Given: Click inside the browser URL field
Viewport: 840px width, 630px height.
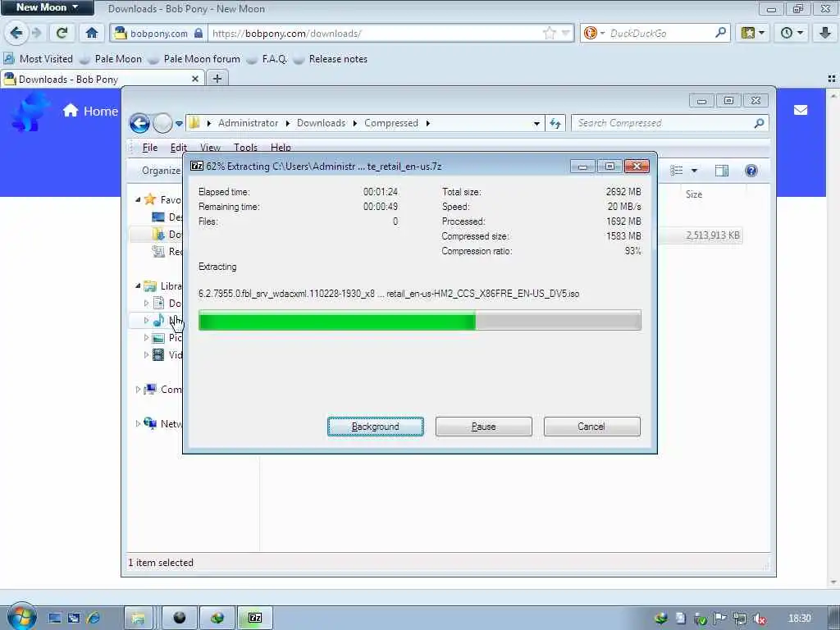Looking at the screenshot, I should [375, 33].
